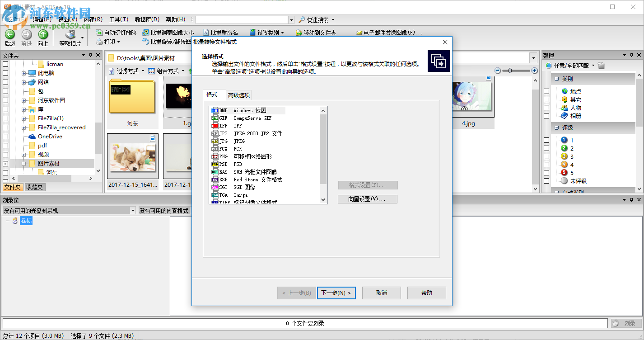Check the OneDrive folder checkbox
Screen dimensions: 644x340
(x=6, y=136)
